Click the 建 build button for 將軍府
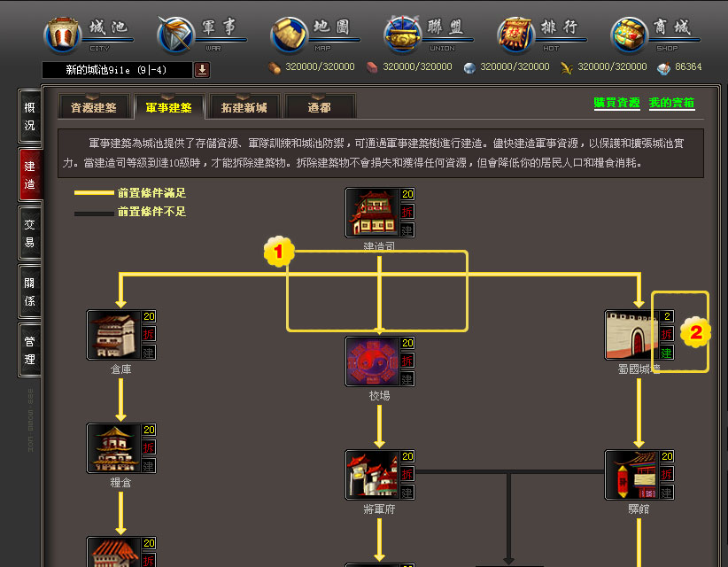The height and width of the screenshot is (567, 728). pyautogui.click(x=407, y=493)
